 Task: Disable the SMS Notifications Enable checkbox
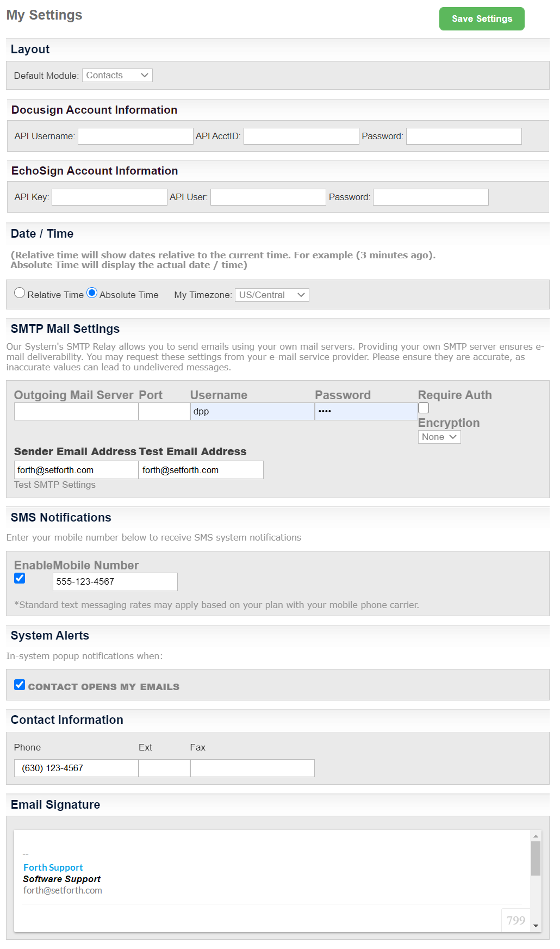[x=20, y=578]
